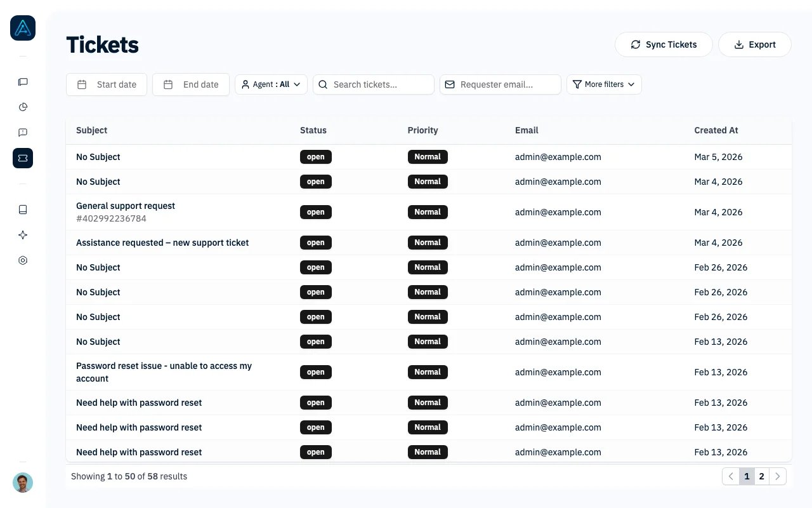Image resolution: width=812 pixels, height=508 pixels.
Task: Open Assistance requested – new support ticket
Action: pyautogui.click(x=162, y=243)
